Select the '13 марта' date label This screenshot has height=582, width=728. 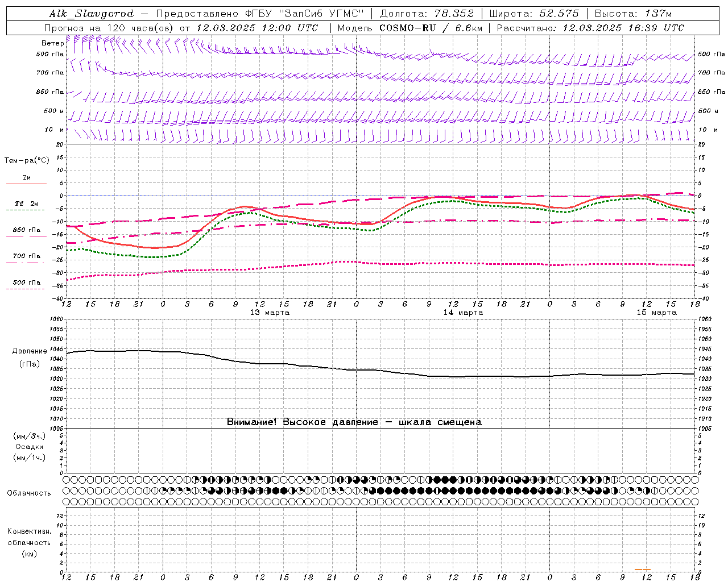[270, 313]
